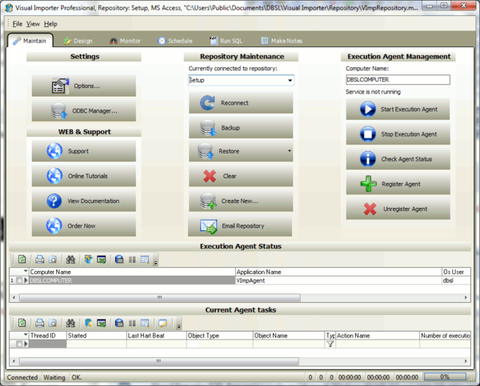Click the printer icon in Execution Agent Status toolbar
Screen dimensions: 480x386
point(40,259)
